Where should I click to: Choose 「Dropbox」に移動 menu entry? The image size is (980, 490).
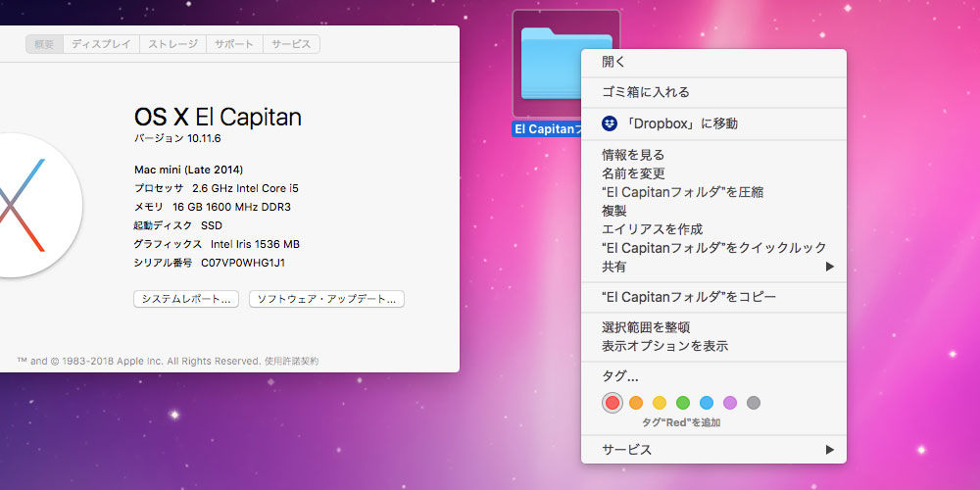tap(713, 123)
